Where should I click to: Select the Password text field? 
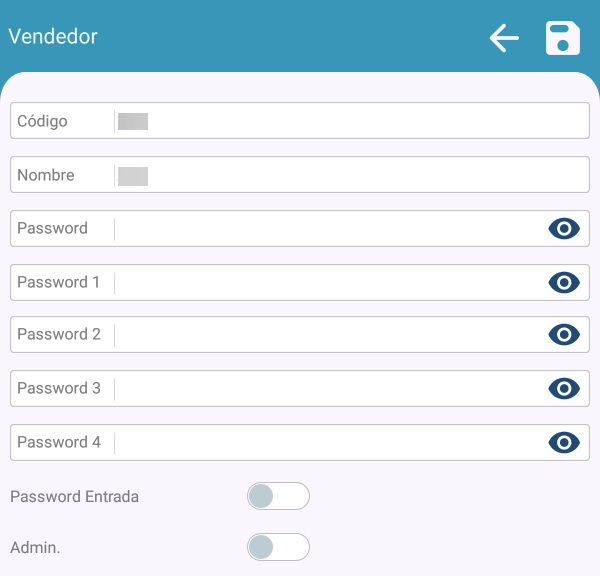330,229
